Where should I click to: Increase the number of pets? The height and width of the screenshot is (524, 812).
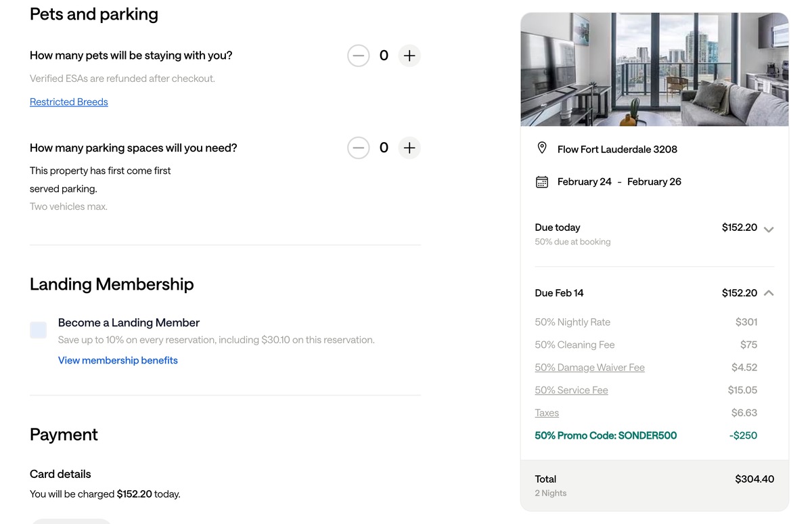pos(409,56)
